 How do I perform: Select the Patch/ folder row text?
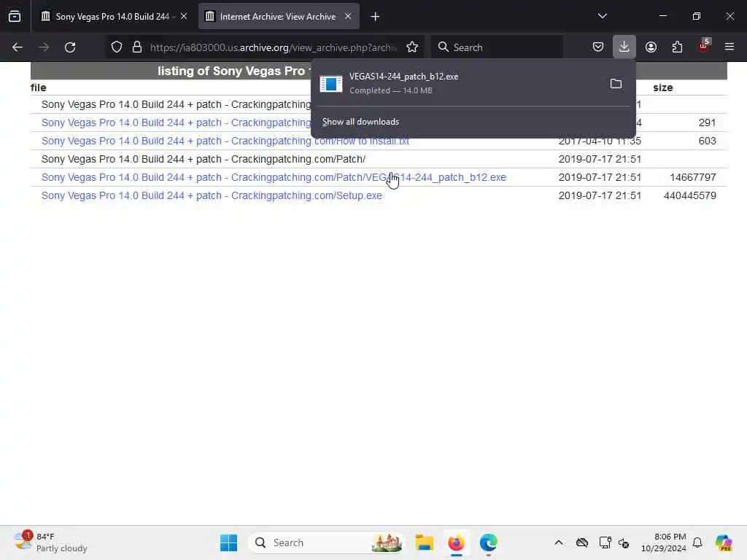click(x=204, y=159)
